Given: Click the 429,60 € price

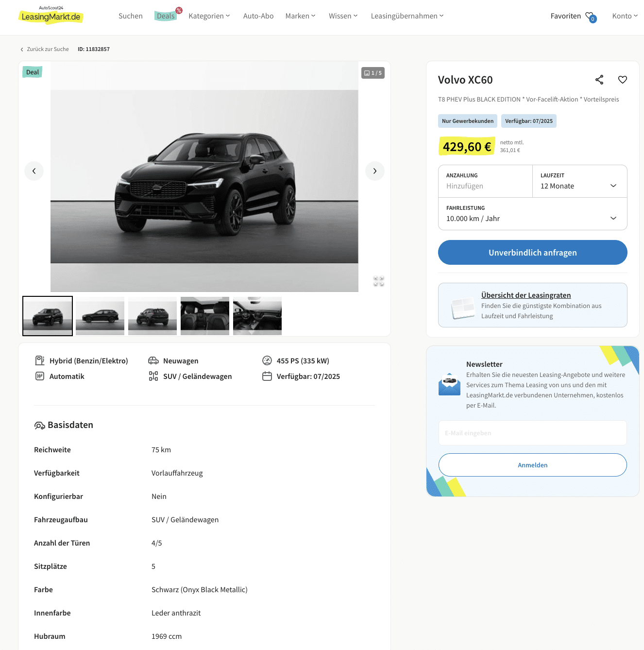Looking at the screenshot, I should (x=467, y=147).
